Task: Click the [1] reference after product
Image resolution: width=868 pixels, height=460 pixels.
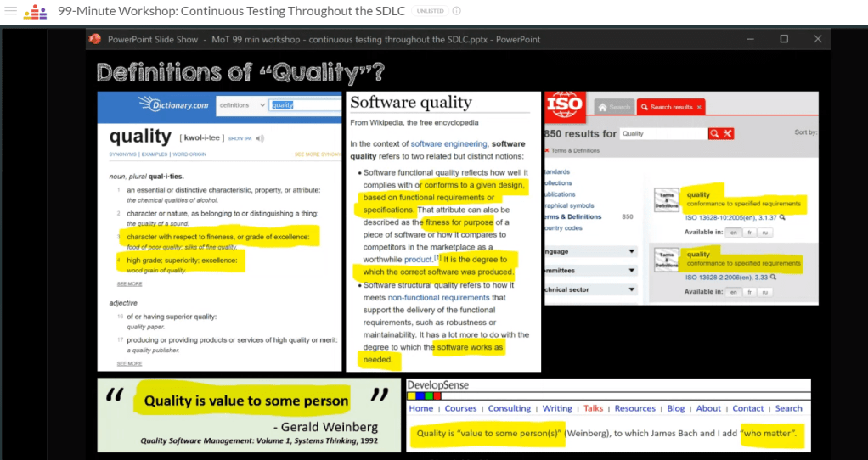Action: [437, 257]
